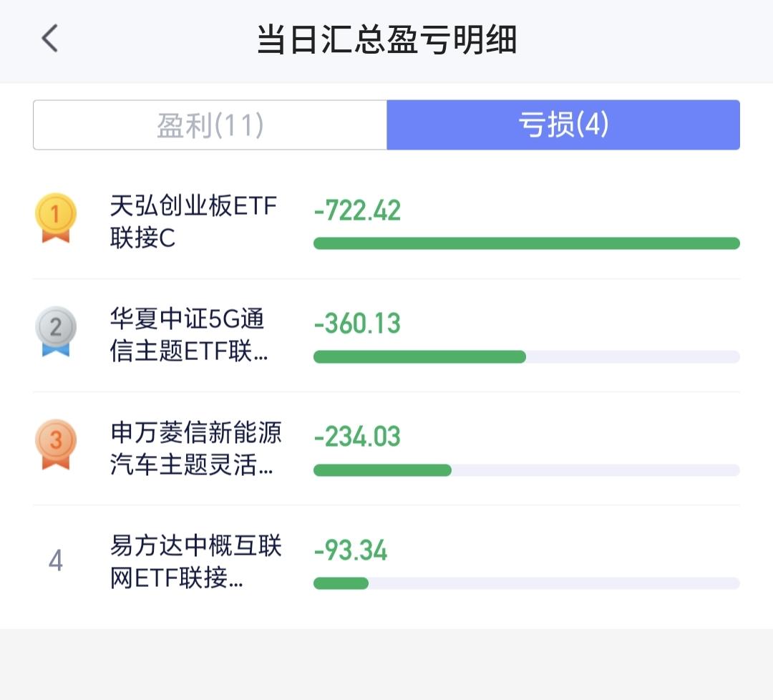Click the rank number 4 label
This screenshot has width=773, height=700.
[56, 560]
